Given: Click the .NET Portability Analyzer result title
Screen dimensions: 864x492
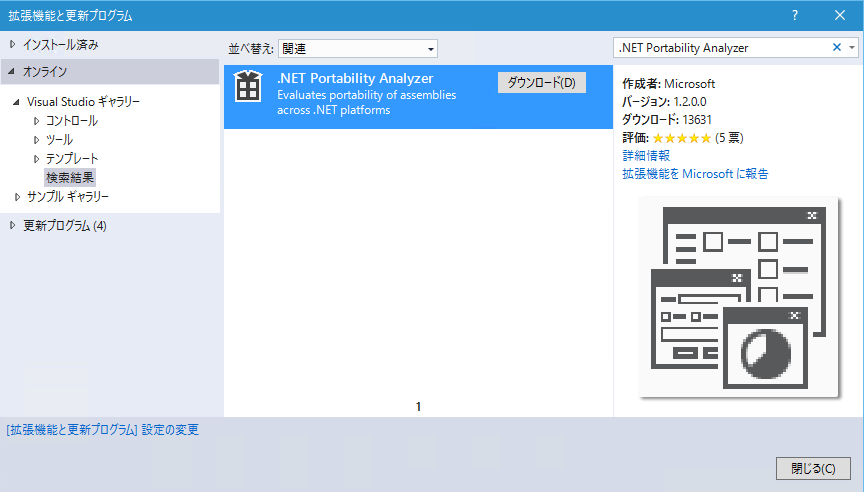Looking at the screenshot, I should pos(355,79).
